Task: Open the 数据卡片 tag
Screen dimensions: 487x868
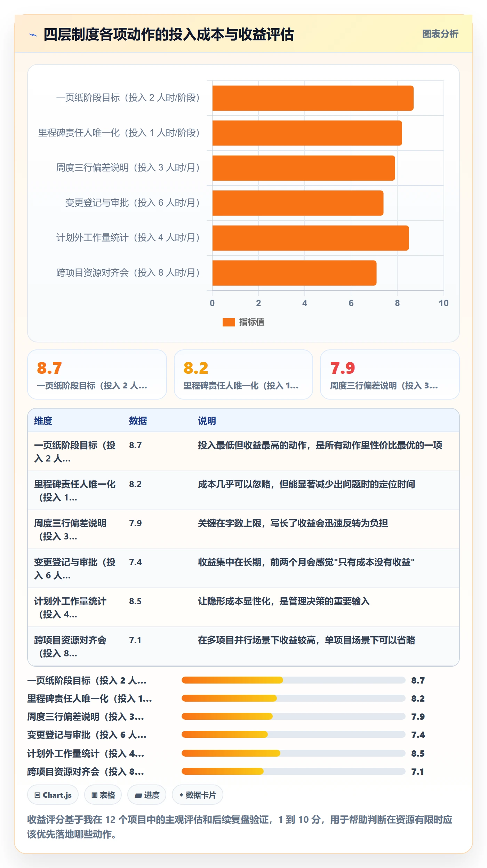Action: pyautogui.click(x=197, y=795)
